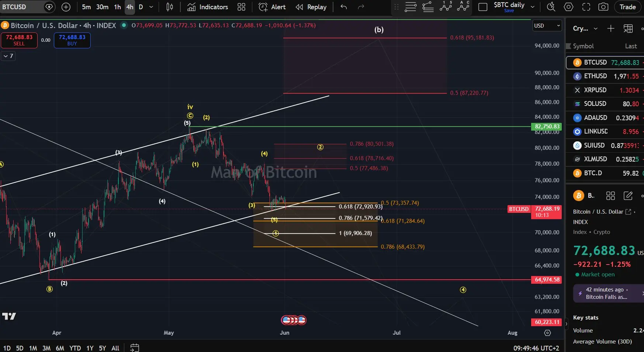Open the details panel grid view icon
Screen dimensions: 644x352
[611, 196]
